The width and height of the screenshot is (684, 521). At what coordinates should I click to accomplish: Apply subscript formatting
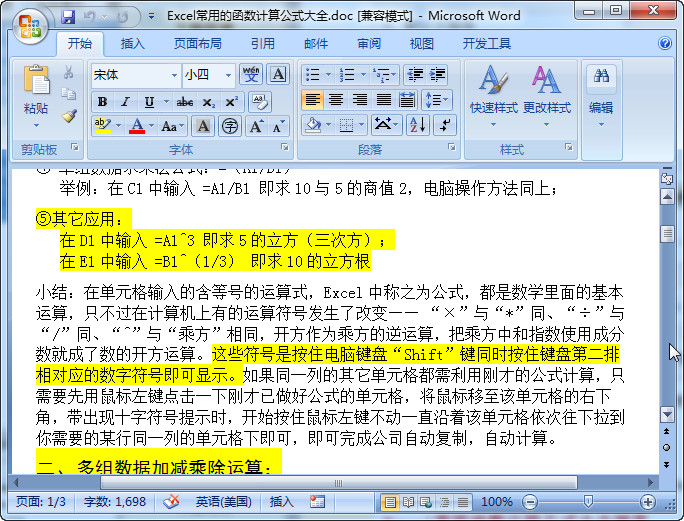[209, 103]
